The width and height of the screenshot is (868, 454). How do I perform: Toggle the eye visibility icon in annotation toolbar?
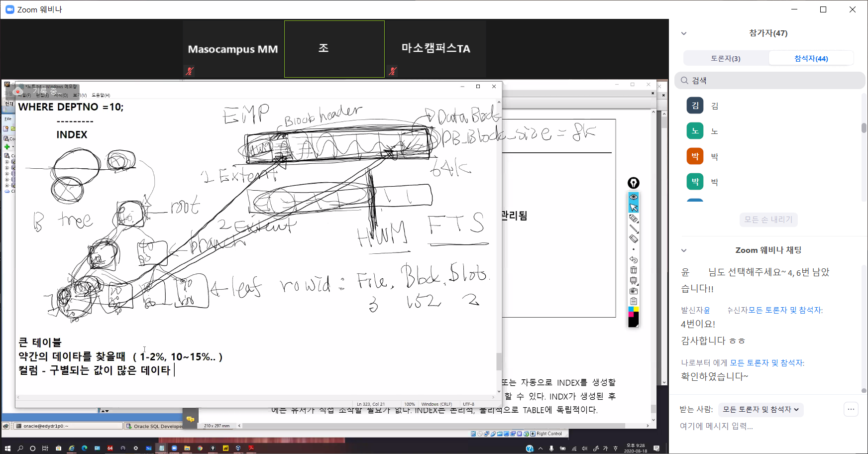pyautogui.click(x=633, y=197)
